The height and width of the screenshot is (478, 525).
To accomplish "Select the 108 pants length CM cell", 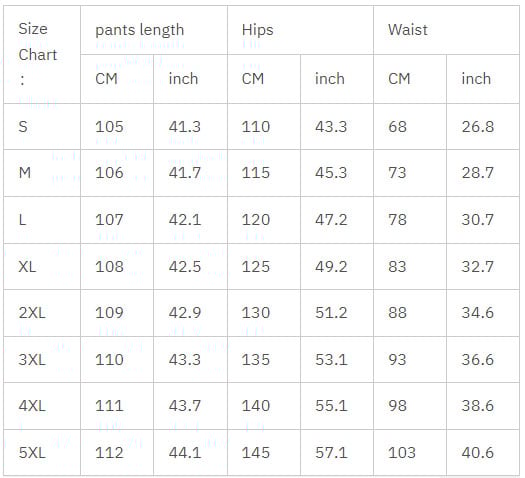I will [x=117, y=266].
